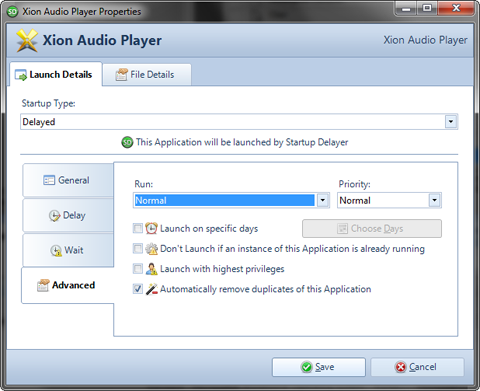Uncheck Automatically remove duplicates checkbox
The height and width of the screenshot is (391, 480).
(x=138, y=289)
